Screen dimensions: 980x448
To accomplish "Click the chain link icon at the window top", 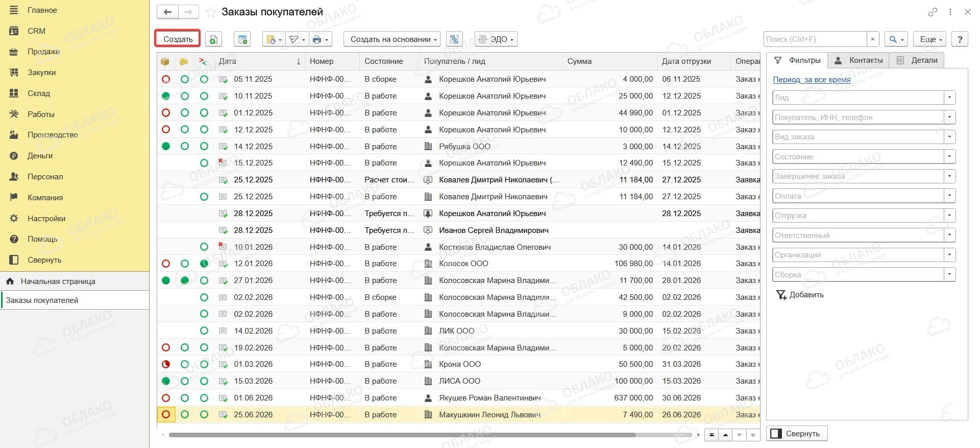I will (x=933, y=12).
